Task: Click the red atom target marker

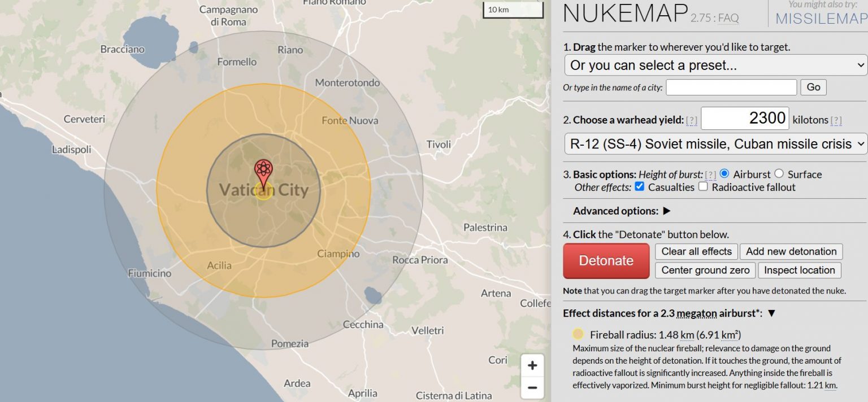Action: click(263, 170)
